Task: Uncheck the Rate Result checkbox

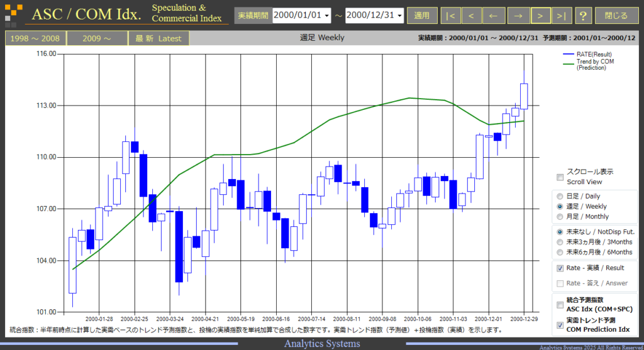Action: [560, 268]
